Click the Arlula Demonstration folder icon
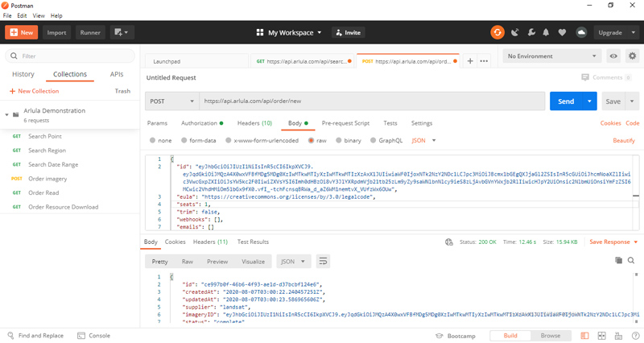Screen dimensions: 644x343 (x=15, y=114)
